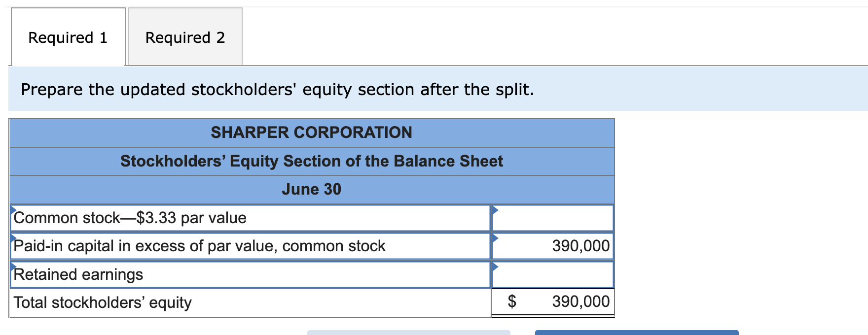
Task: Open the Common stock—$3.33 par value label dropdown
Action: tap(251, 218)
